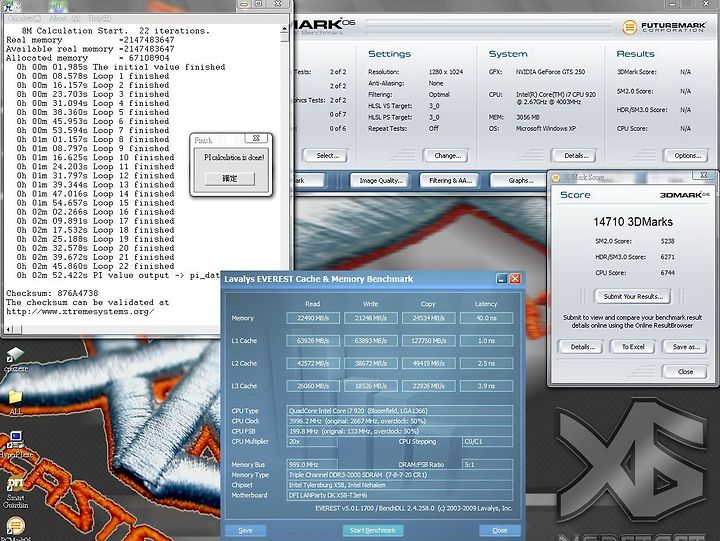Click the L2 Cache Read value 42572 MB/s
Viewport: 720px width, 541px height.
(313, 363)
